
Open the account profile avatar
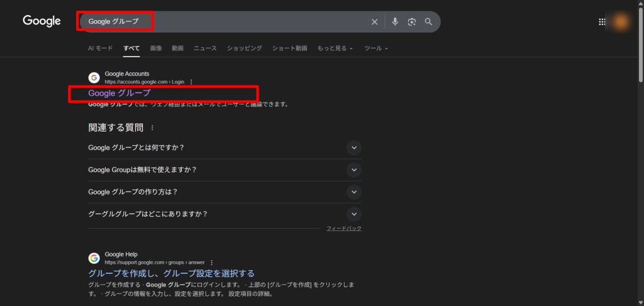(621, 22)
